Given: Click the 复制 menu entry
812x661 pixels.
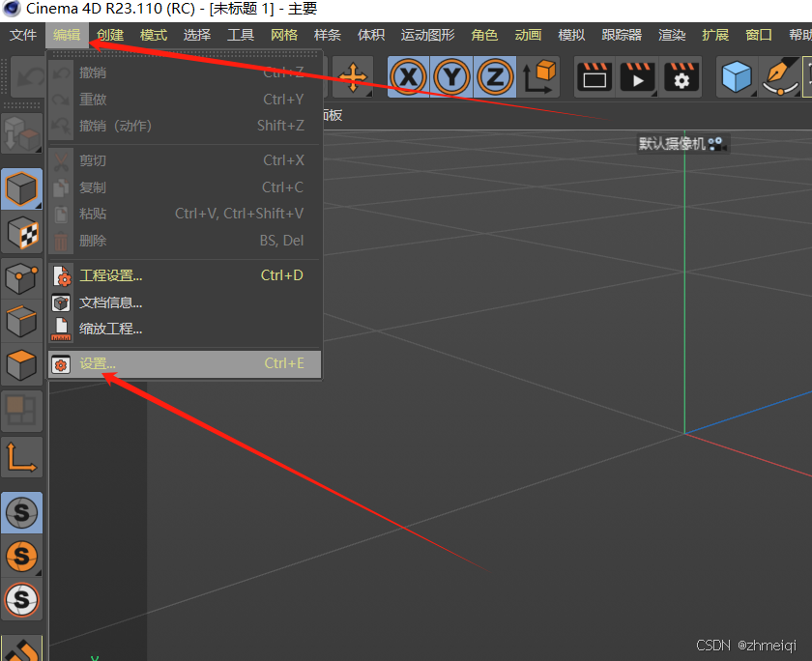Looking at the screenshot, I should pyautogui.click(x=185, y=187).
